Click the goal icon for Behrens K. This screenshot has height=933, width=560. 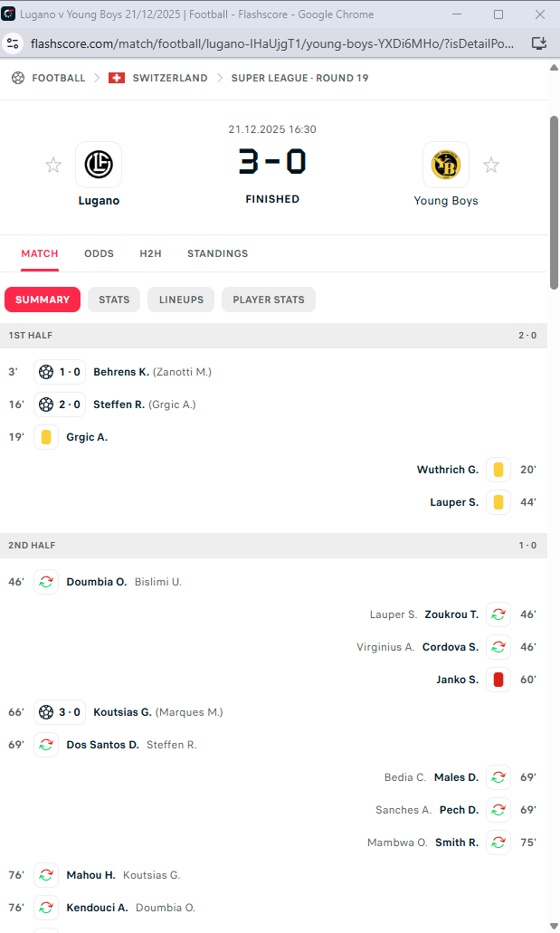(46, 372)
